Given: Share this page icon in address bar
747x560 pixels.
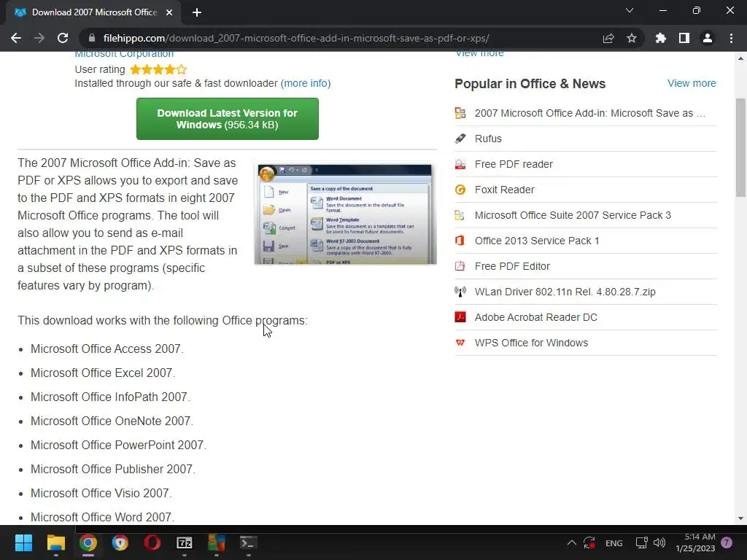Looking at the screenshot, I should click(608, 38).
